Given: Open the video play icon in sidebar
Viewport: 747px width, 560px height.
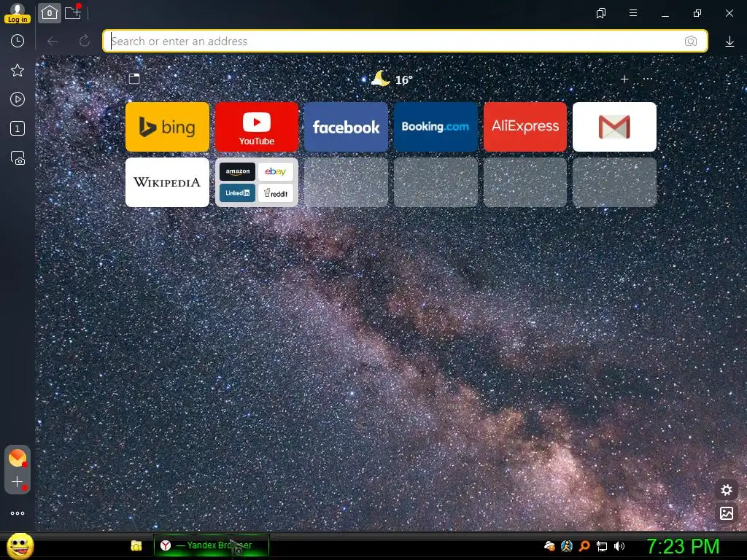Looking at the screenshot, I should [x=18, y=99].
